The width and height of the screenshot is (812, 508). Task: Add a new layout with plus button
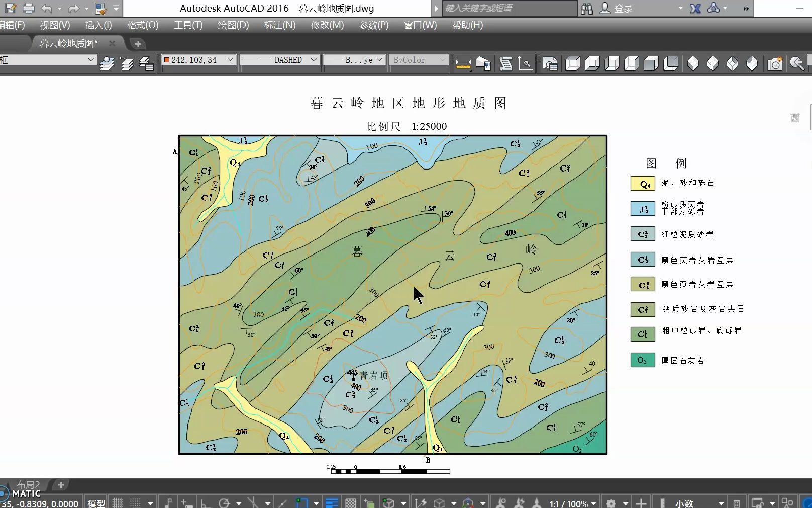[x=61, y=485]
